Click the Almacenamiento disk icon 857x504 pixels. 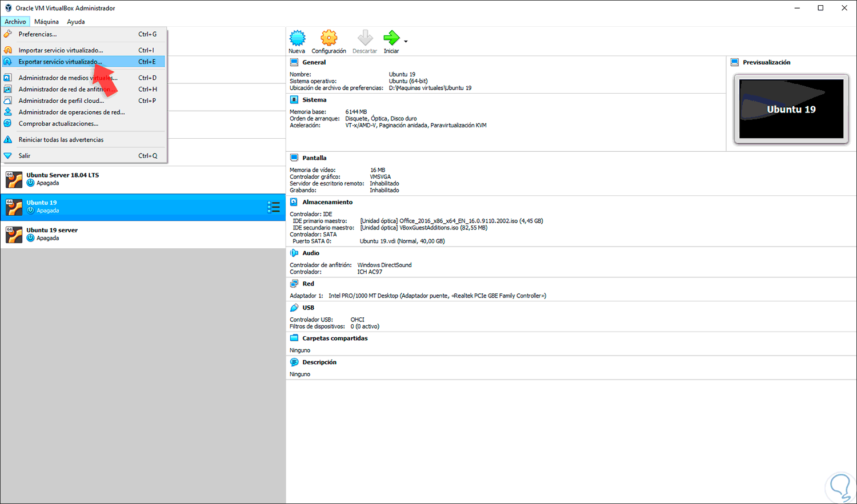point(294,202)
